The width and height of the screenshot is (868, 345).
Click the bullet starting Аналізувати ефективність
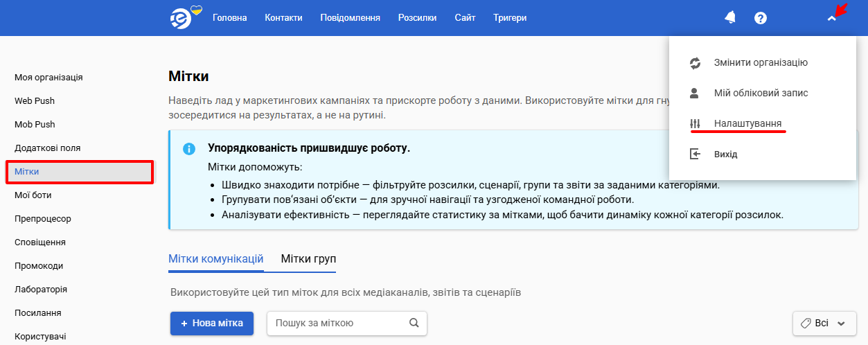(x=502, y=214)
